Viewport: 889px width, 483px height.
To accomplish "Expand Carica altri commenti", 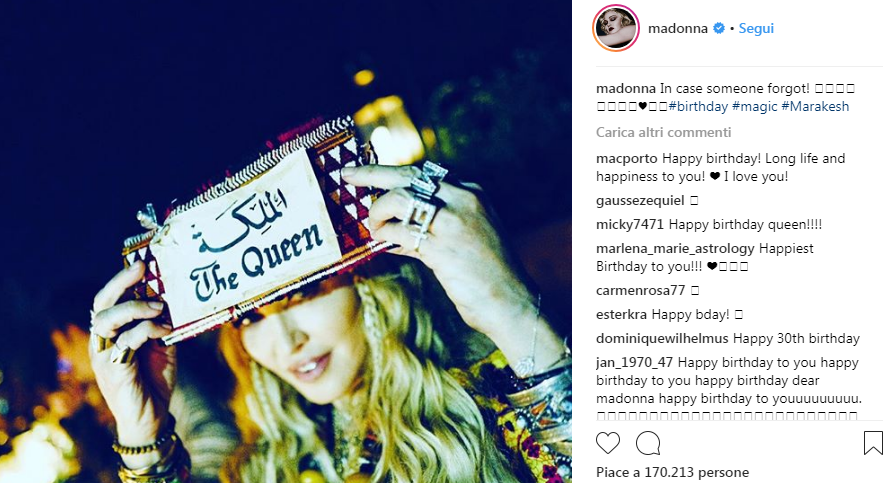I will 663,132.
